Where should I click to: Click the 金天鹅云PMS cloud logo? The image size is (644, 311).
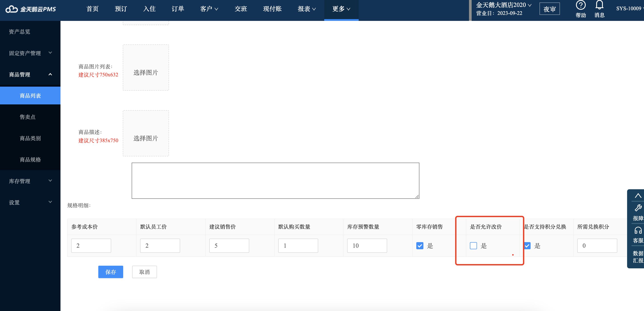[x=30, y=9]
